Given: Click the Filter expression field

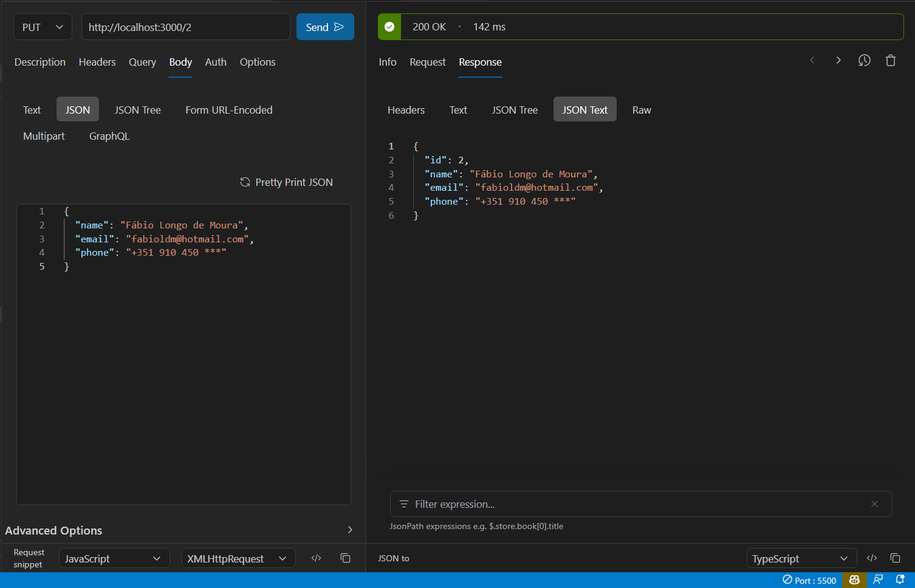Looking at the screenshot, I should [641, 504].
